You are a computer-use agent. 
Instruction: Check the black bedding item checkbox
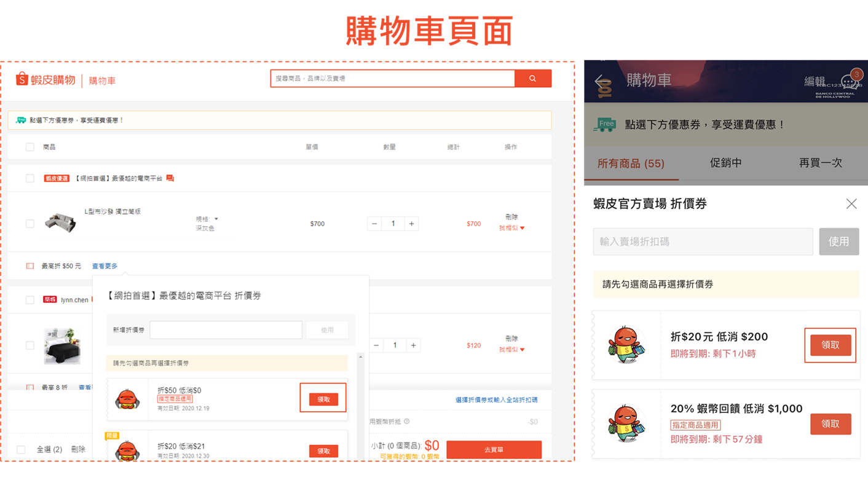(x=30, y=345)
